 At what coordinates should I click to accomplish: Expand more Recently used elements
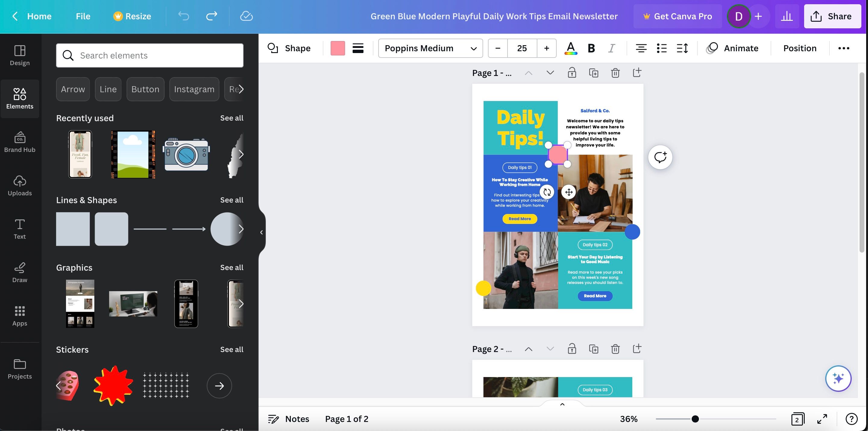241,154
